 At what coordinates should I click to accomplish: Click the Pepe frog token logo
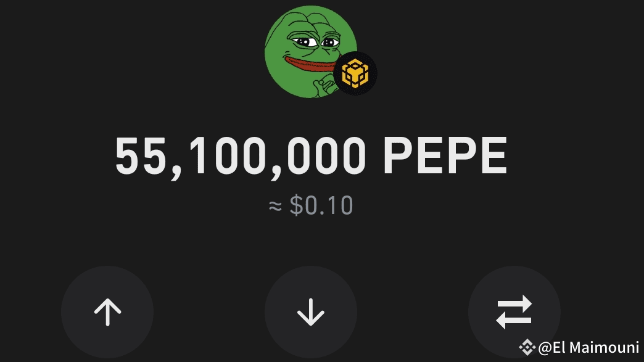pos(311,52)
